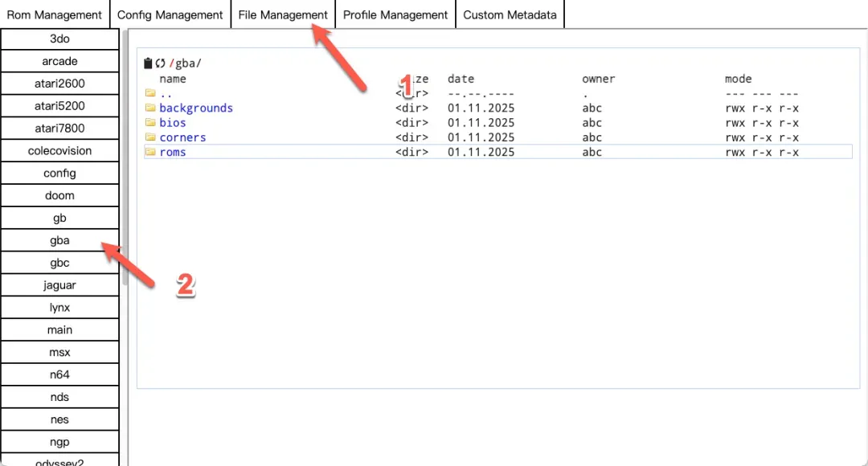Go to the Custom Metadata tab

pos(510,14)
